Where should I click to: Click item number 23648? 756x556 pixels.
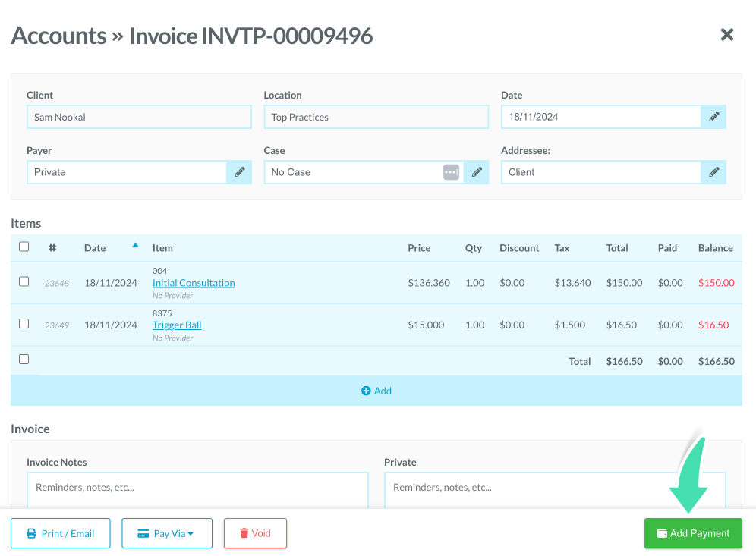click(57, 283)
